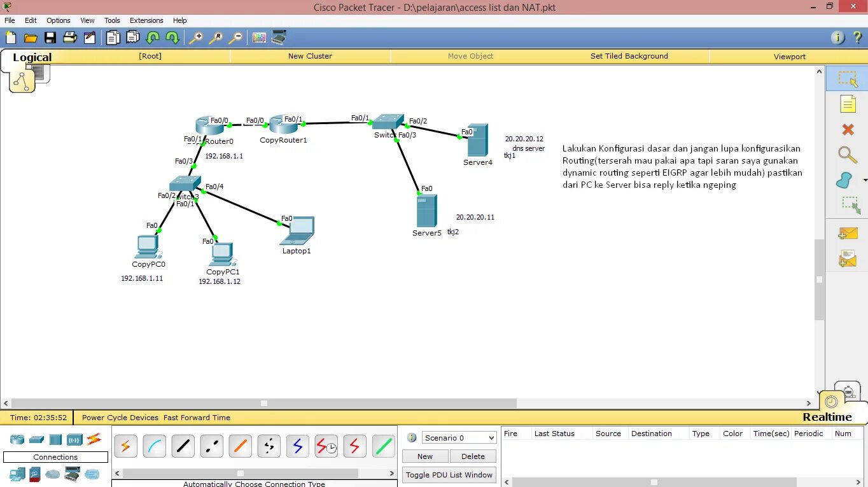This screenshot has width=868, height=487.
Task: Pick the Copper Straight-Through cable
Action: click(183, 446)
